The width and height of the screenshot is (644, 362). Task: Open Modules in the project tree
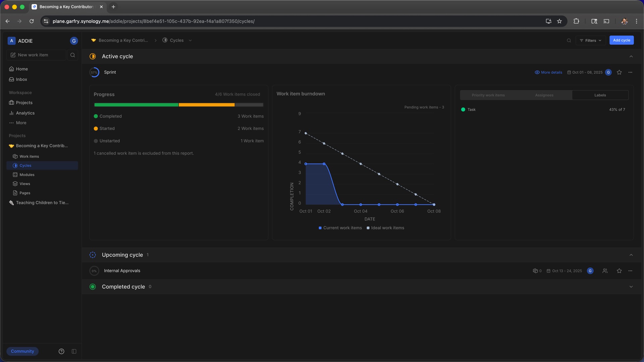[x=27, y=175]
